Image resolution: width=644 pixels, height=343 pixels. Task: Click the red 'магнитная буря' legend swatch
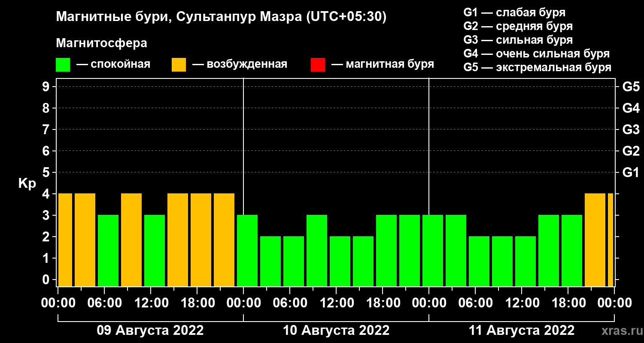tap(318, 65)
